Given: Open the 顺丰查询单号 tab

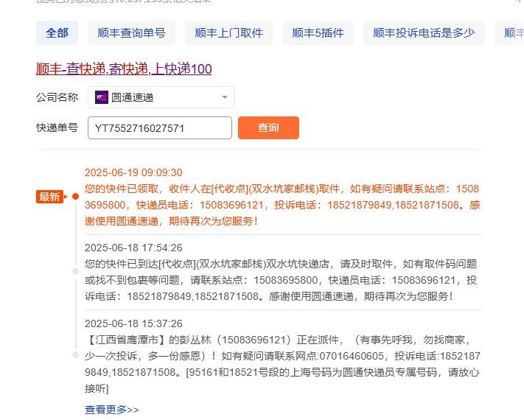Looking at the screenshot, I should click(131, 32).
